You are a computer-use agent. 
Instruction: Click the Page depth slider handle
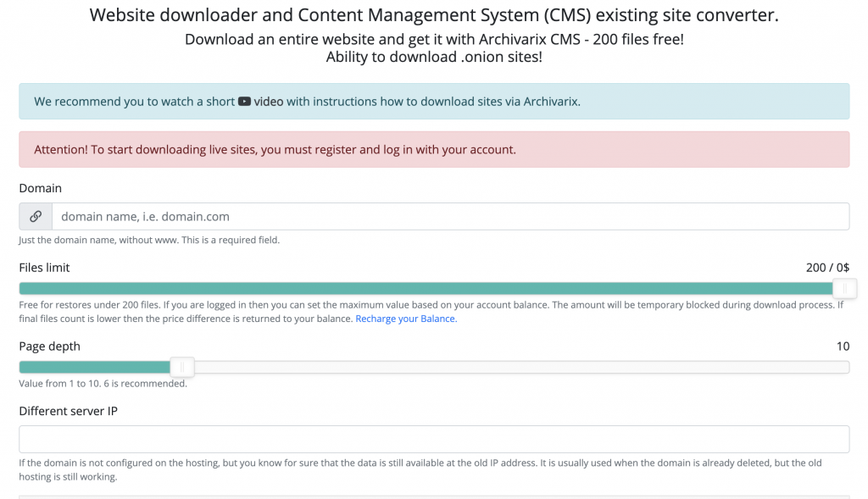pyautogui.click(x=182, y=367)
